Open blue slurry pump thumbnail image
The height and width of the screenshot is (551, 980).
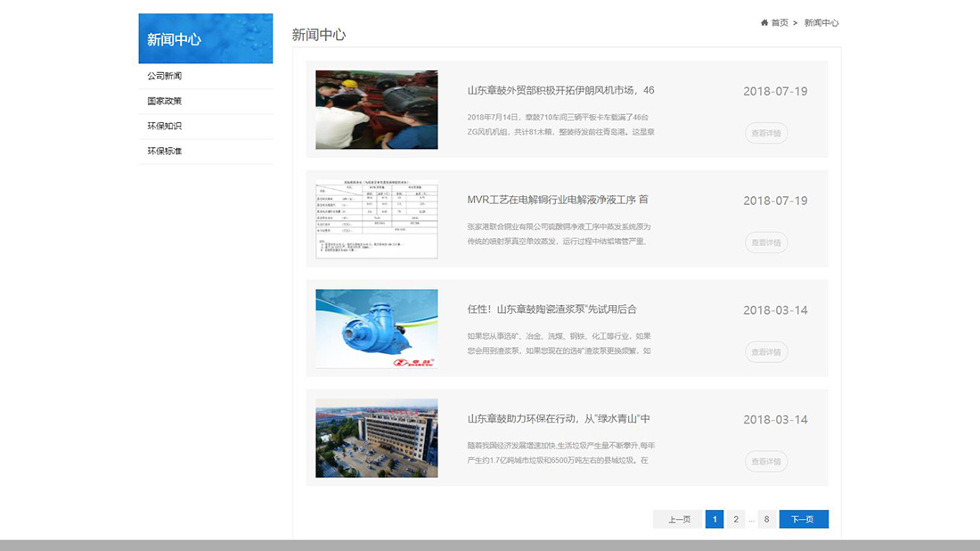pyautogui.click(x=376, y=328)
